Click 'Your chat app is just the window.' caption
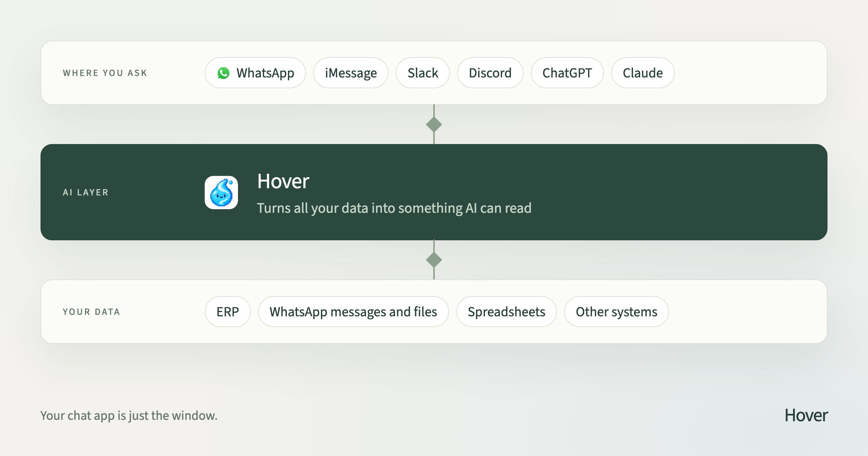Screen dimensions: 868x456 coord(129,416)
